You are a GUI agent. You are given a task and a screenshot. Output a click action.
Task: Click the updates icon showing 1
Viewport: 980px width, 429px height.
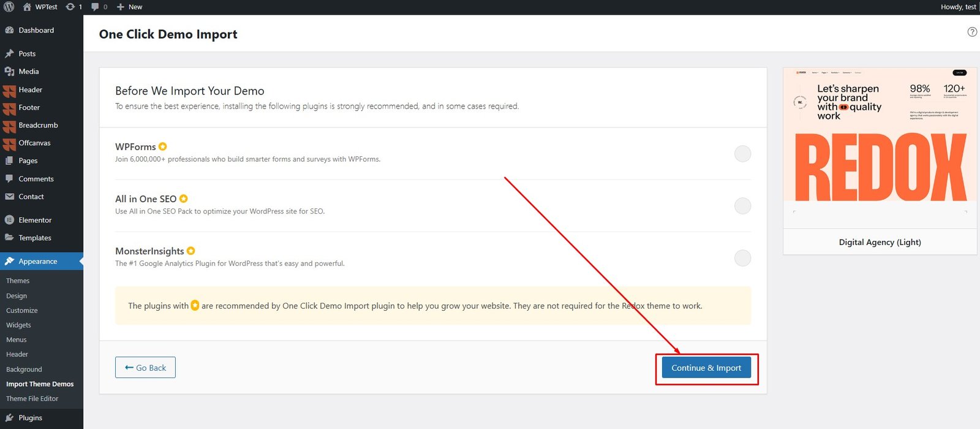pyautogui.click(x=70, y=7)
